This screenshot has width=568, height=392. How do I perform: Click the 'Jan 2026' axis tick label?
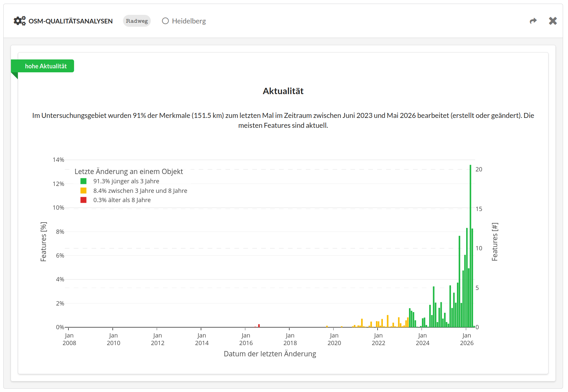467,339
